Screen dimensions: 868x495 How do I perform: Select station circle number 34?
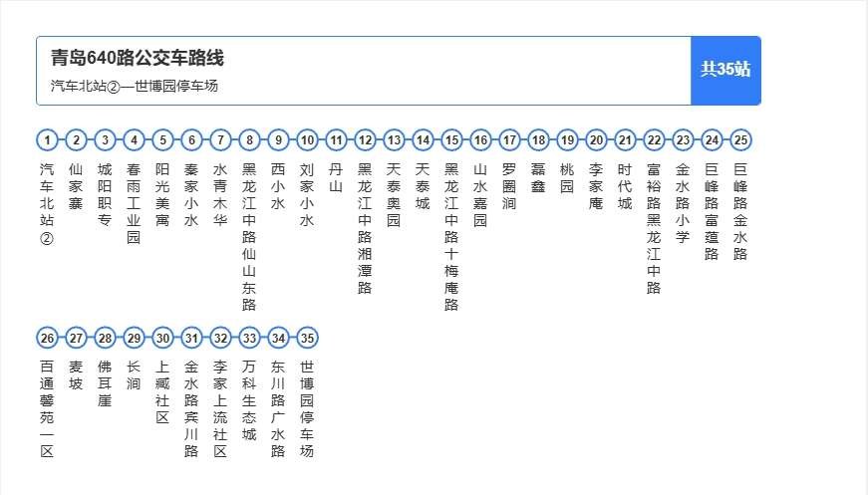(x=278, y=338)
